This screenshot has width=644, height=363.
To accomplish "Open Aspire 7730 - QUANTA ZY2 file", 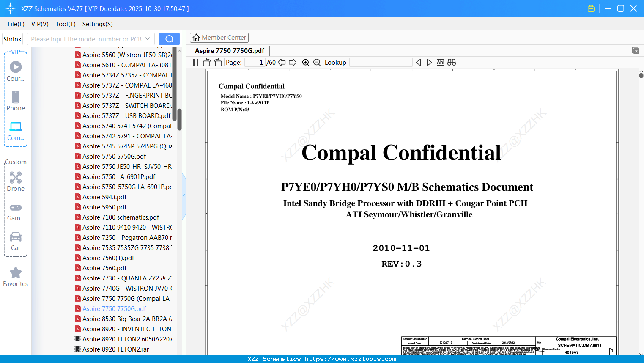I will [123, 278].
